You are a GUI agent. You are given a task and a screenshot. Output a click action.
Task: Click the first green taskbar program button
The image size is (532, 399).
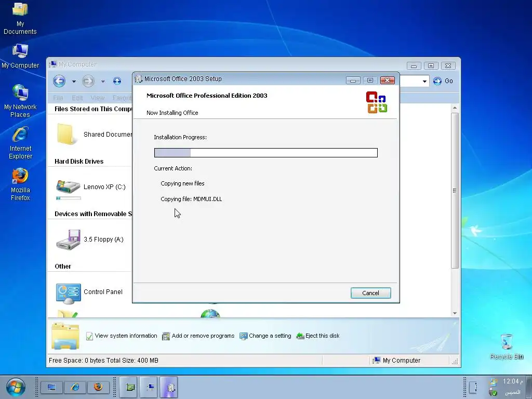coord(128,387)
